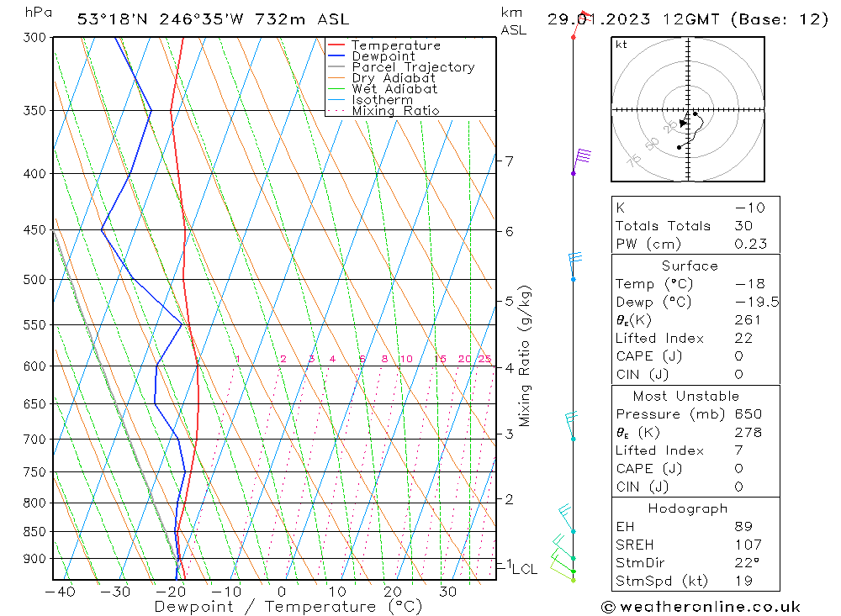Viewport: 841px width, 616px height.
Task: Click the Dewpoint / Temperature axis title
Action: click(x=288, y=607)
